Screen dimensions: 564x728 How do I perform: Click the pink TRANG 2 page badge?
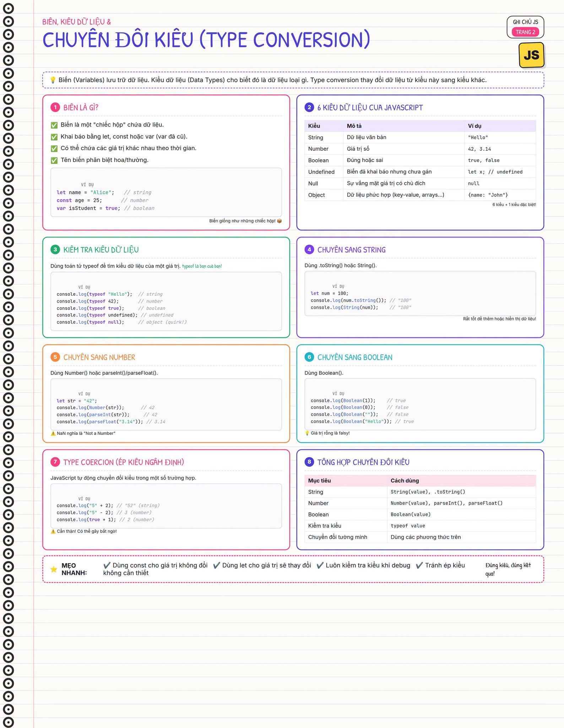(525, 32)
